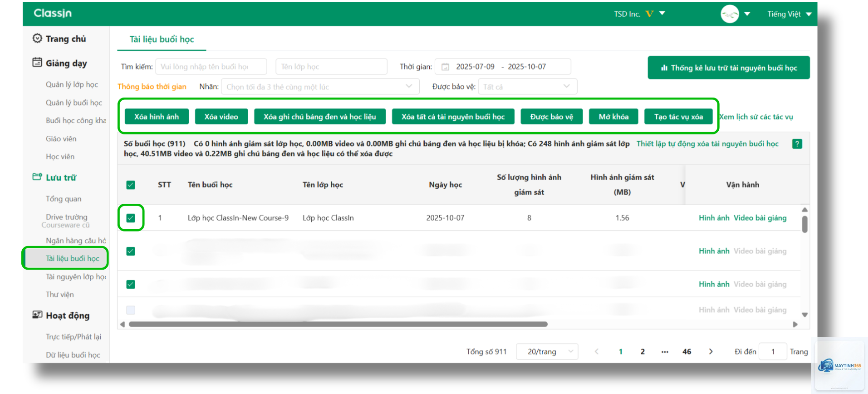Click the yellow V badge next to TSD Inc.
The image size is (868, 394).
(649, 14)
